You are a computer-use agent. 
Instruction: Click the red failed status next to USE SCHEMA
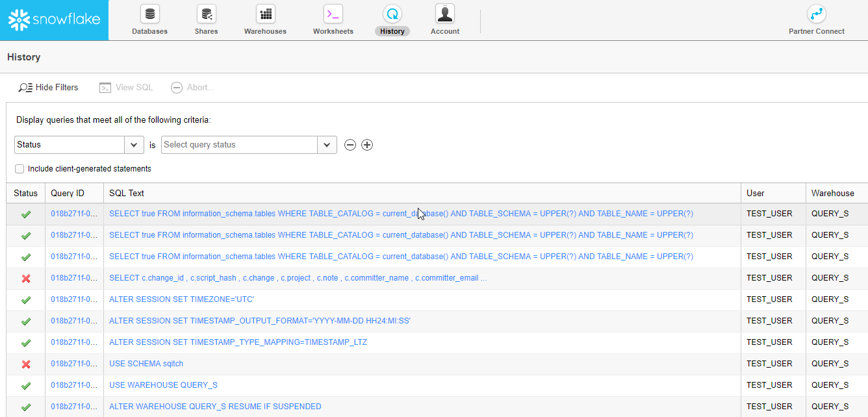point(25,364)
